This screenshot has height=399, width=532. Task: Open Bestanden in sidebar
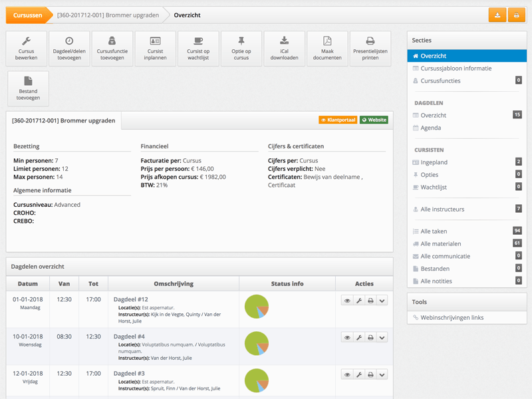(467, 269)
